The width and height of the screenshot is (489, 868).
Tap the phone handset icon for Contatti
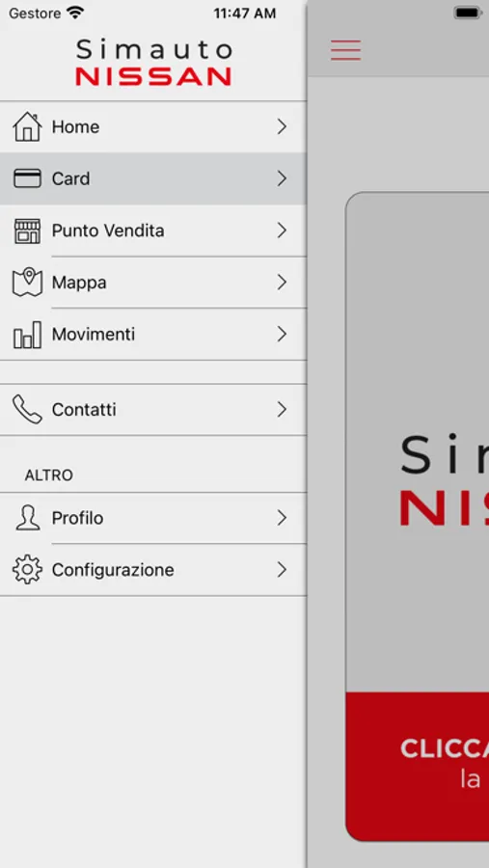click(x=27, y=410)
